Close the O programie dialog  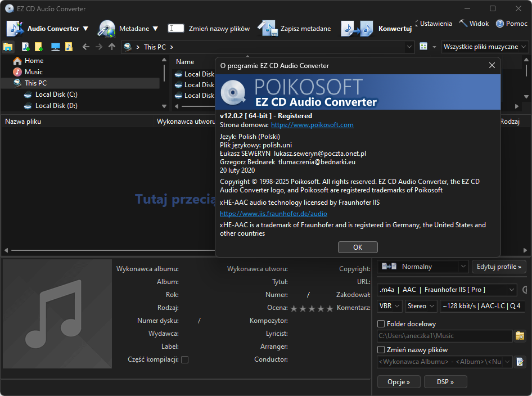click(492, 65)
